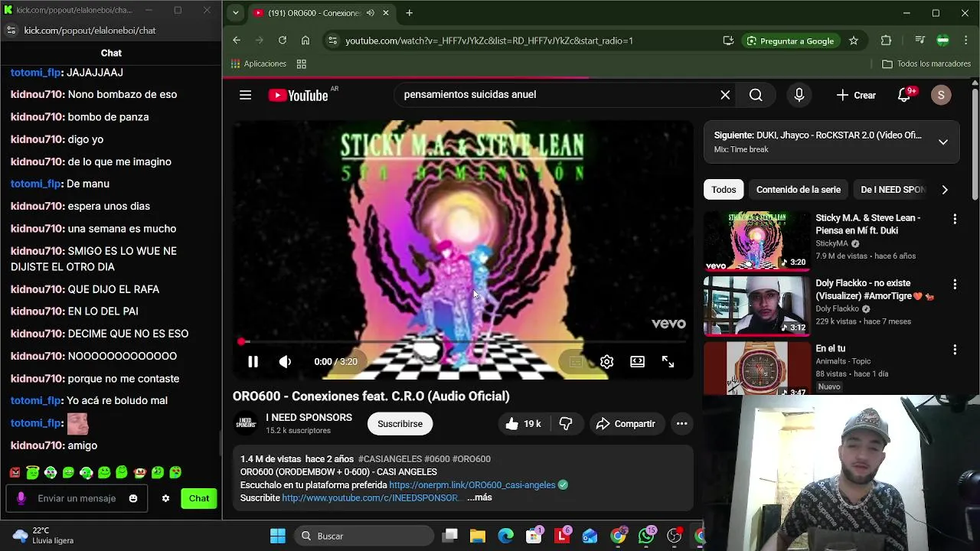Run the YouTube search with magnifier button

(756, 95)
